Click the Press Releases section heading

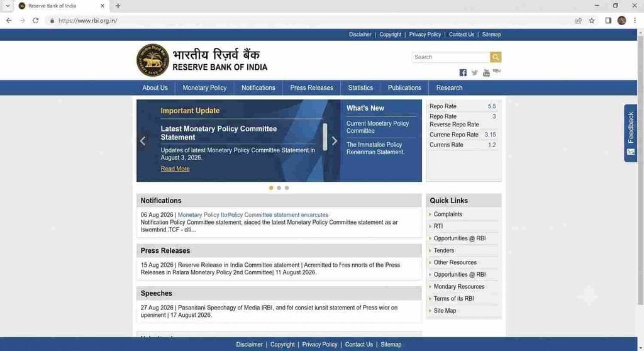[x=165, y=251]
